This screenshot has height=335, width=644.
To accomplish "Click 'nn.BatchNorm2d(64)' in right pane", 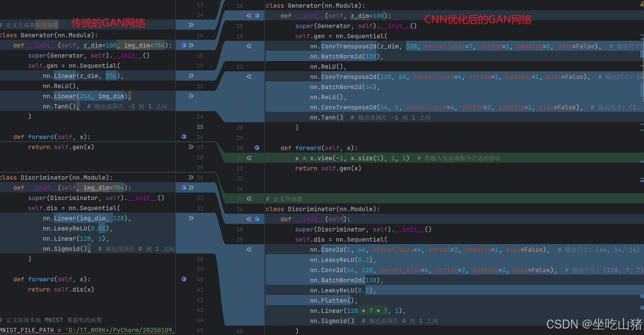I will tap(343, 87).
